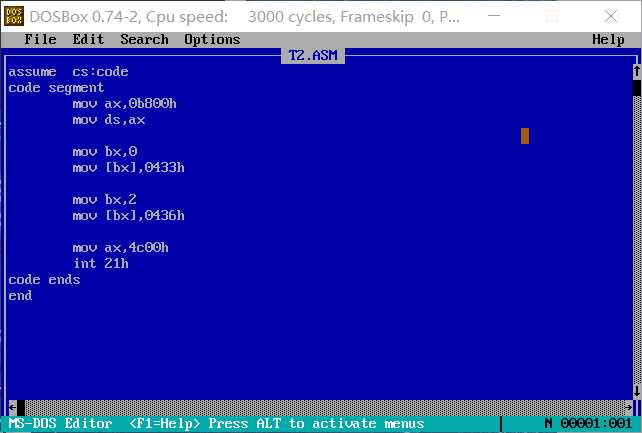This screenshot has width=642, height=433.
Task: Click the horizontal scrollbar thumb
Action: 20,407
